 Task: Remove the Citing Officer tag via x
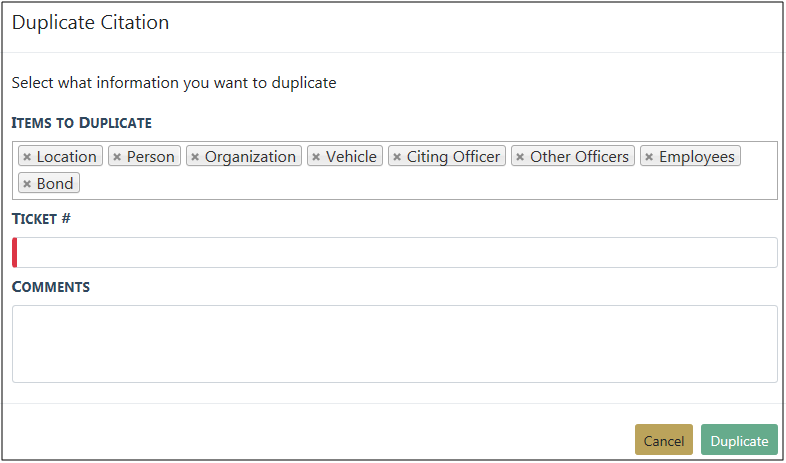(397, 157)
